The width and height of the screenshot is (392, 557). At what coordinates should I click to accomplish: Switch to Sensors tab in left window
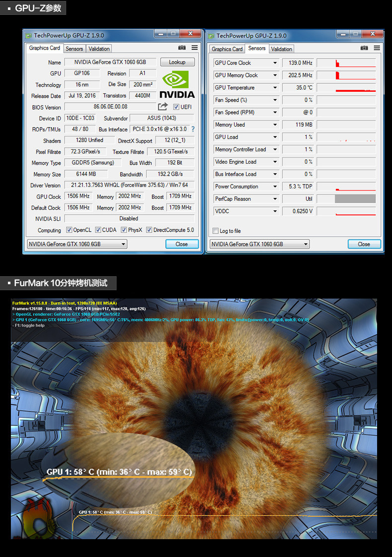tap(74, 49)
